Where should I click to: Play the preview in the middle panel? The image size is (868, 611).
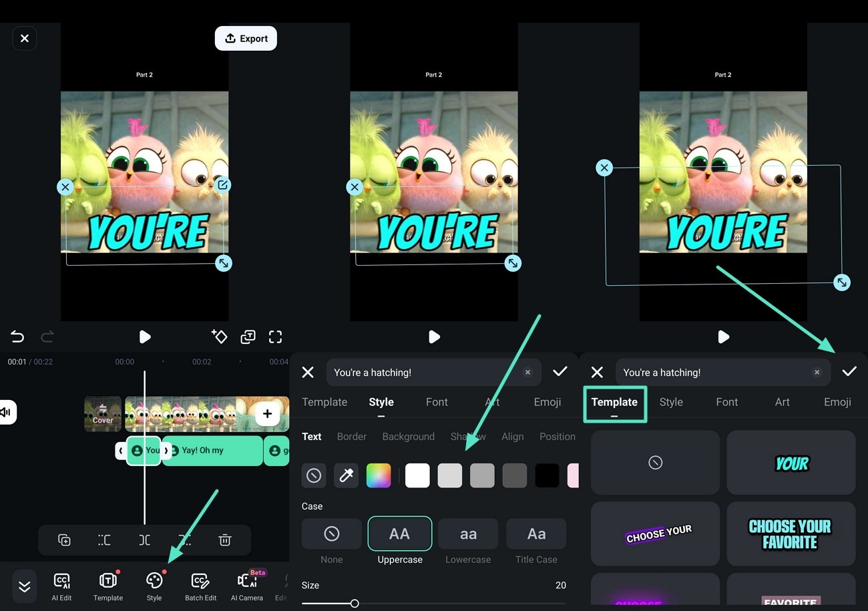point(434,337)
